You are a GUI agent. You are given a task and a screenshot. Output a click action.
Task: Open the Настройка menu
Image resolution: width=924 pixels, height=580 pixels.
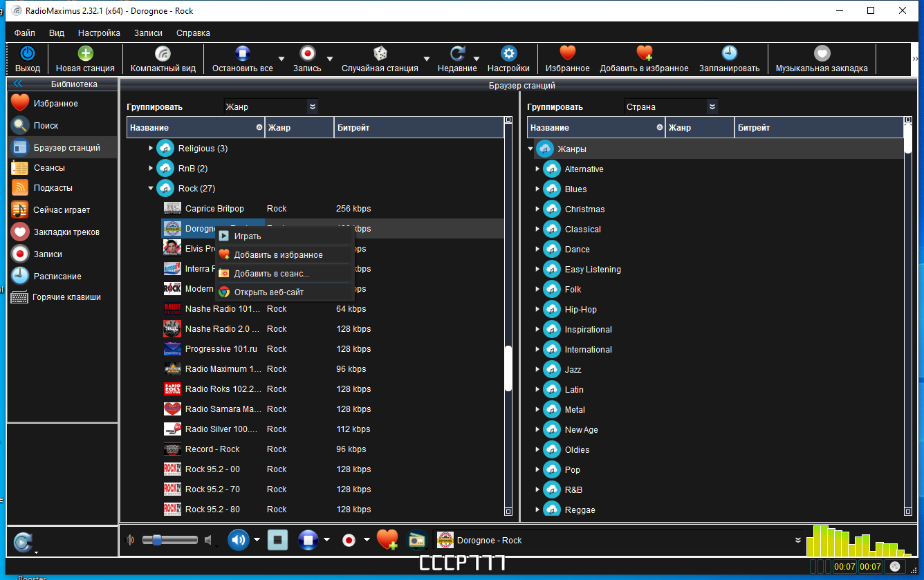pos(99,32)
